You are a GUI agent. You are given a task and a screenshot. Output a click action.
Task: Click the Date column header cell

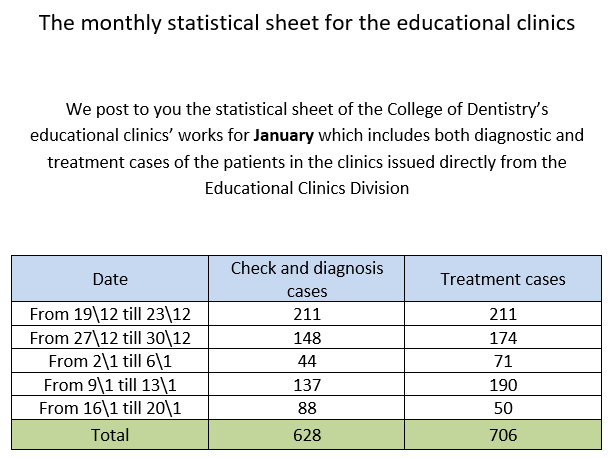pyautogui.click(x=110, y=279)
